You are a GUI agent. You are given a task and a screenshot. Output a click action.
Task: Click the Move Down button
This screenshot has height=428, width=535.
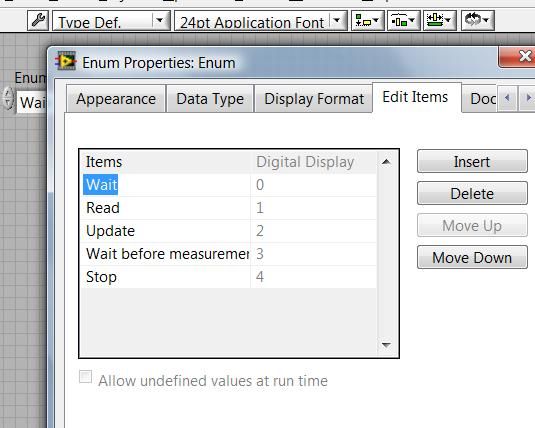472,257
